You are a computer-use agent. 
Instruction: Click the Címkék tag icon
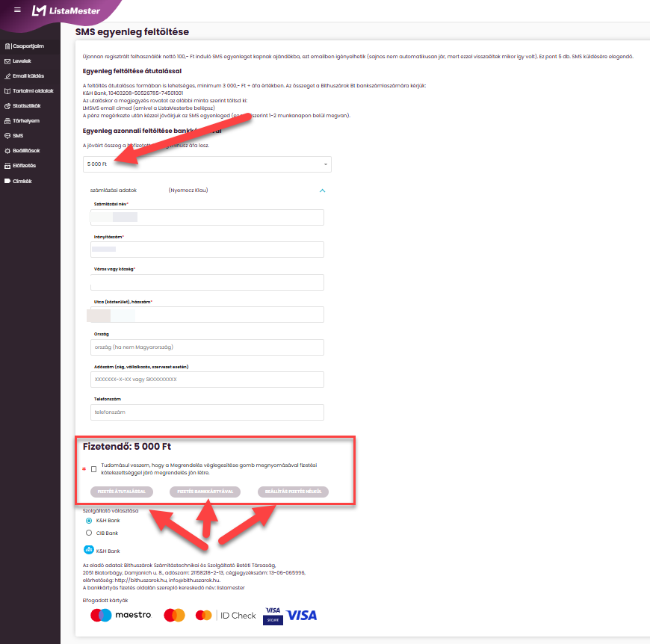[7, 181]
